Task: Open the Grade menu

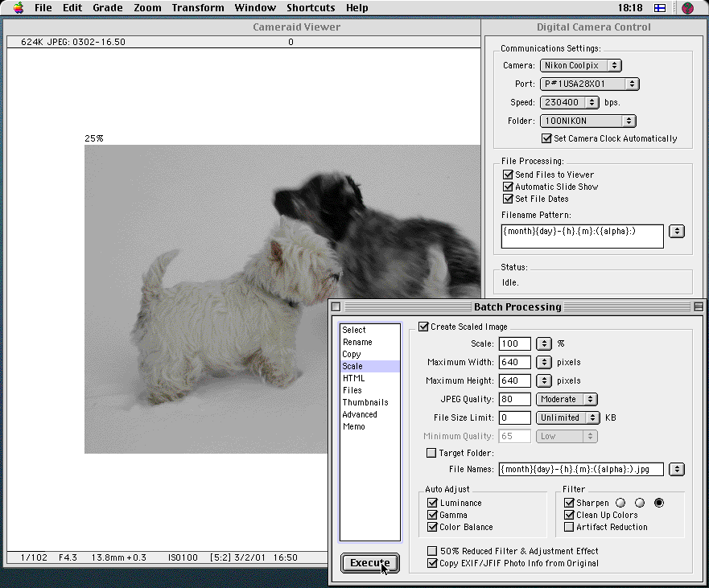Action: 107,8
